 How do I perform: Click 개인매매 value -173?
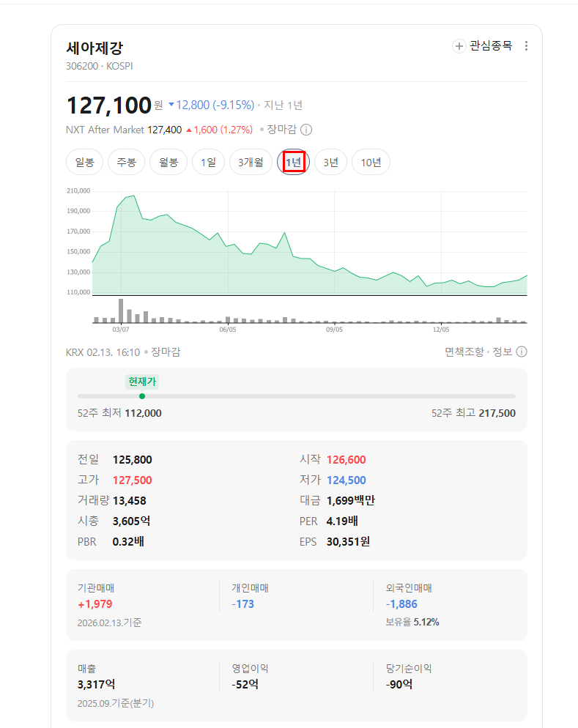click(x=242, y=604)
